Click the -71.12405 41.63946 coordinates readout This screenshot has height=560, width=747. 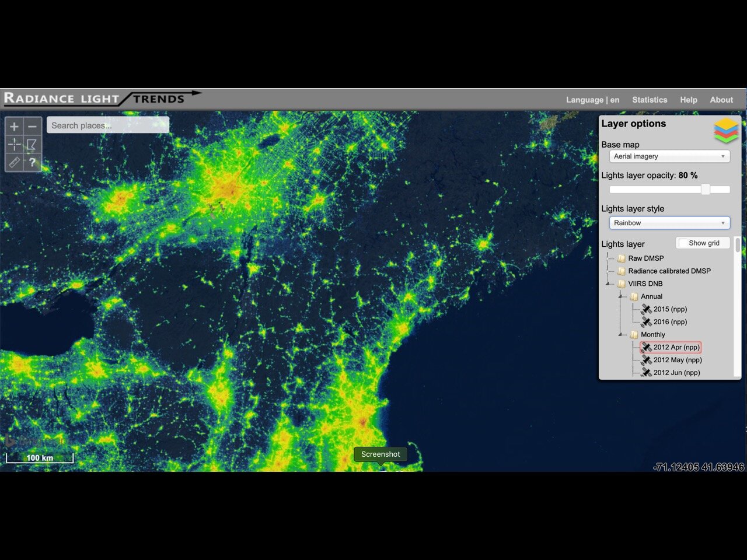coord(699,467)
